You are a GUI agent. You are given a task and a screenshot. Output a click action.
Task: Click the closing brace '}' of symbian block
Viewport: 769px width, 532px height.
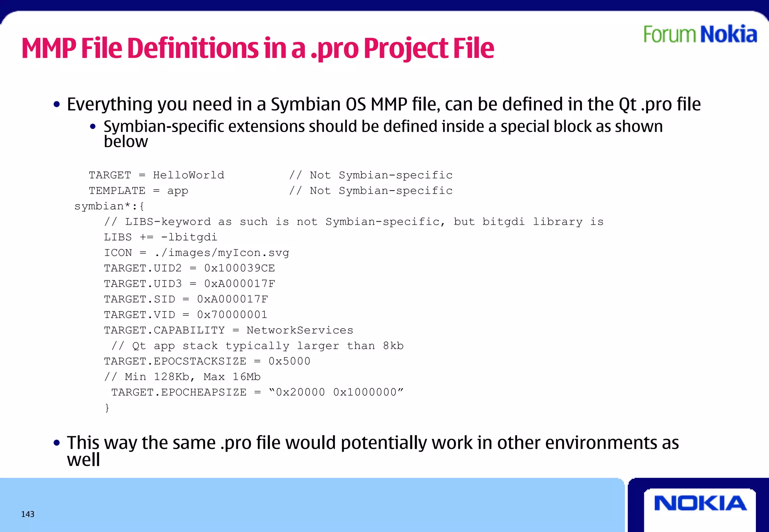[x=107, y=407]
